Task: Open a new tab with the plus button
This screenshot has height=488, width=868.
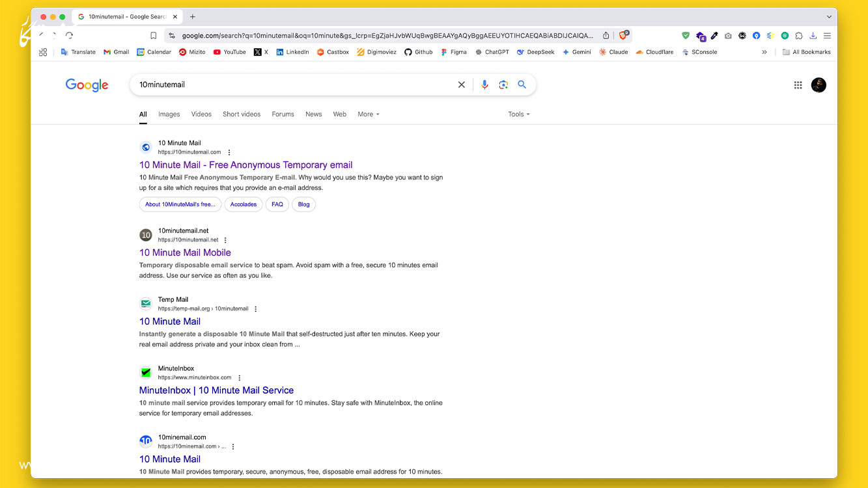Action: tap(193, 16)
